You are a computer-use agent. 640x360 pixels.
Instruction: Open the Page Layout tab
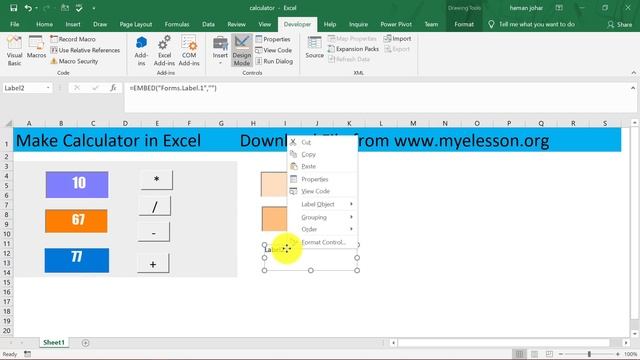[x=136, y=24]
